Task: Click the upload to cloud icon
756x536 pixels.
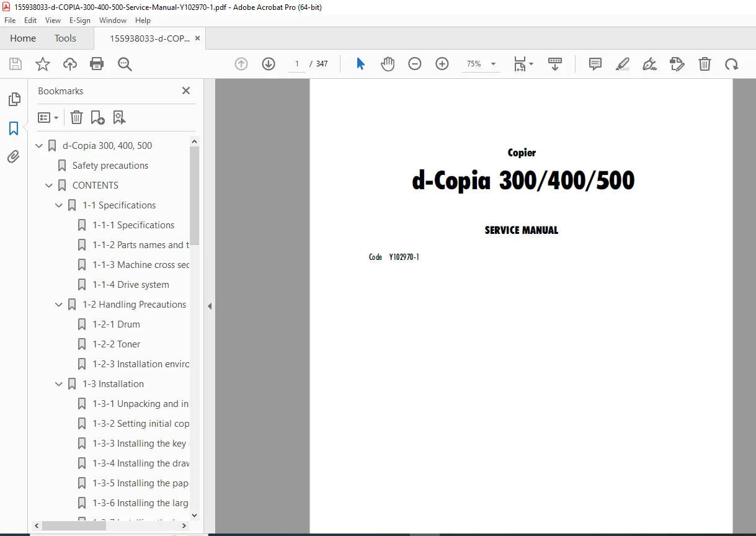Action: [70, 64]
